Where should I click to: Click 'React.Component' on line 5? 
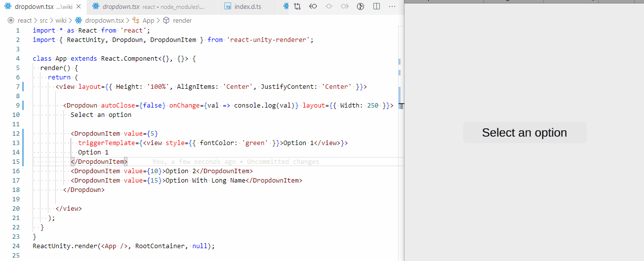coord(129,59)
